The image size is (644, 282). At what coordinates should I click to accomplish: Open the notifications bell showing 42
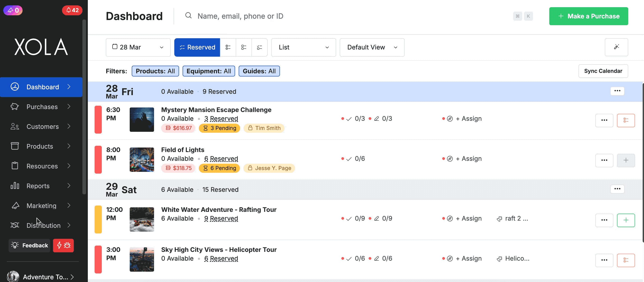[x=72, y=10]
